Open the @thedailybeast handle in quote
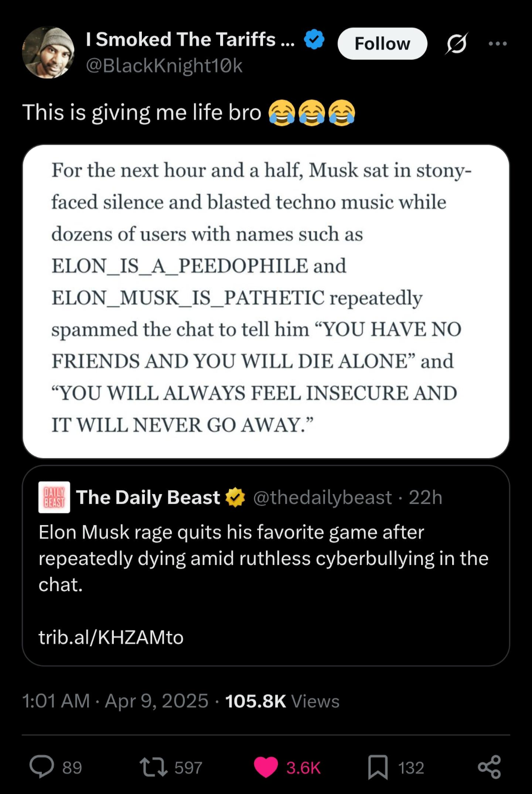This screenshot has width=532, height=794. point(323,497)
